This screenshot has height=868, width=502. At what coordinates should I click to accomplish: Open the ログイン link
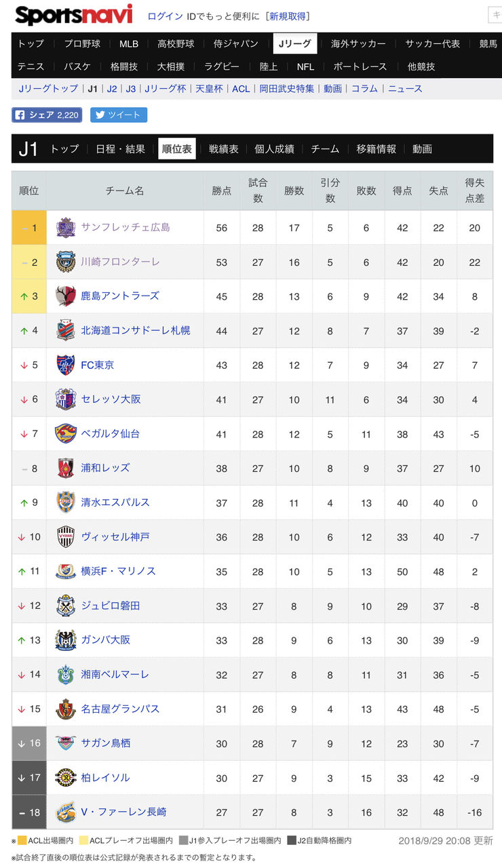pos(165,16)
